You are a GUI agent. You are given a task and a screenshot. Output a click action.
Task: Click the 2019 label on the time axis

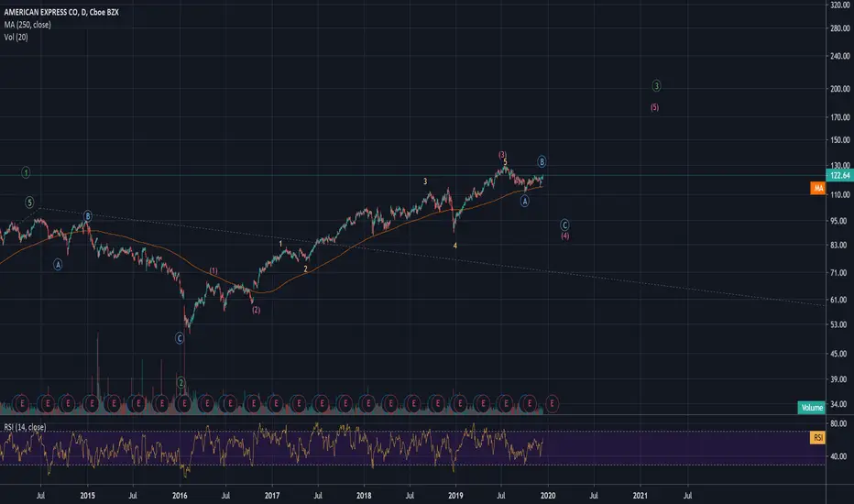[455, 495]
